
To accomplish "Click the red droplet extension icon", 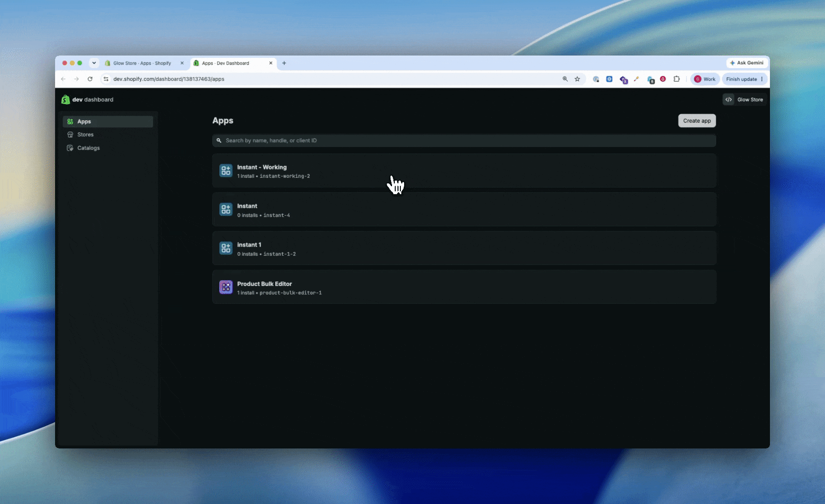I will 663,79.
